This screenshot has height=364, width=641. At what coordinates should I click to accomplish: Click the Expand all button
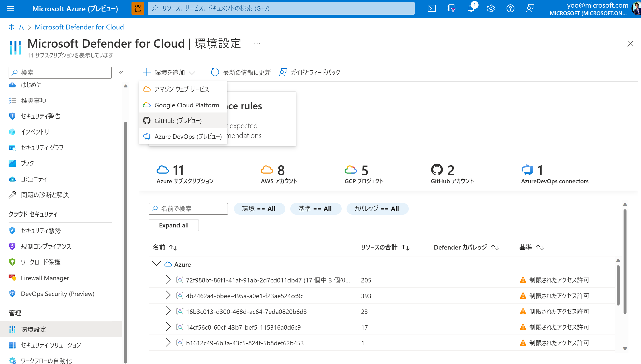coord(174,225)
